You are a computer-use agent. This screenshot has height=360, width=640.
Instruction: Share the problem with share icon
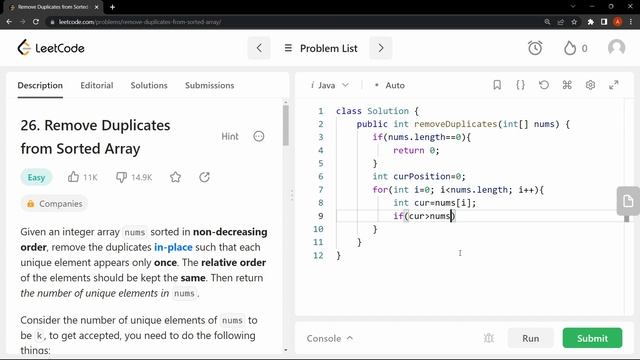[x=204, y=177]
